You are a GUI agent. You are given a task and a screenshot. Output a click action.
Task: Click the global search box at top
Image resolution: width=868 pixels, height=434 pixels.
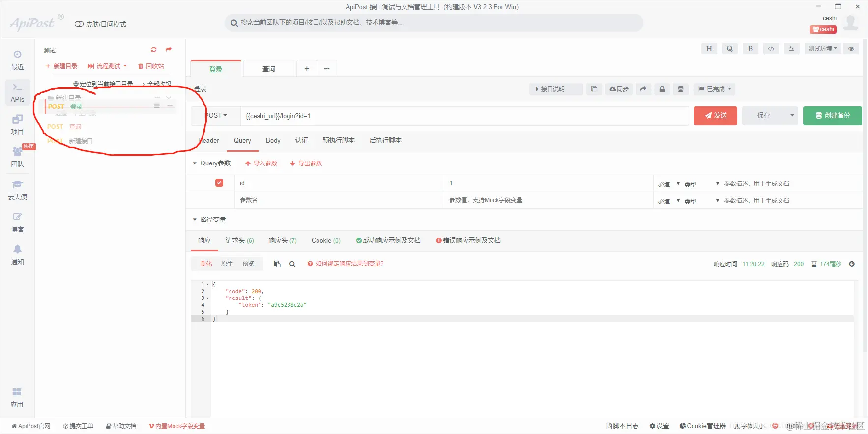[434, 23]
